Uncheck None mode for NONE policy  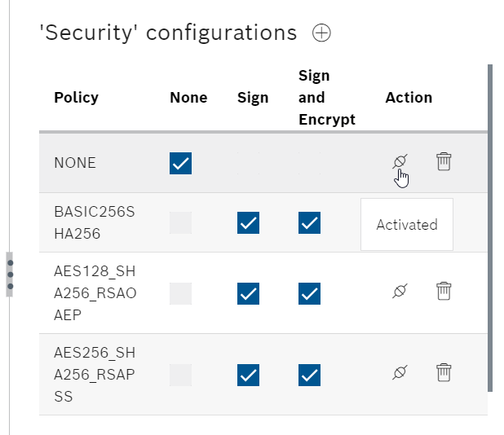click(x=181, y=164)
